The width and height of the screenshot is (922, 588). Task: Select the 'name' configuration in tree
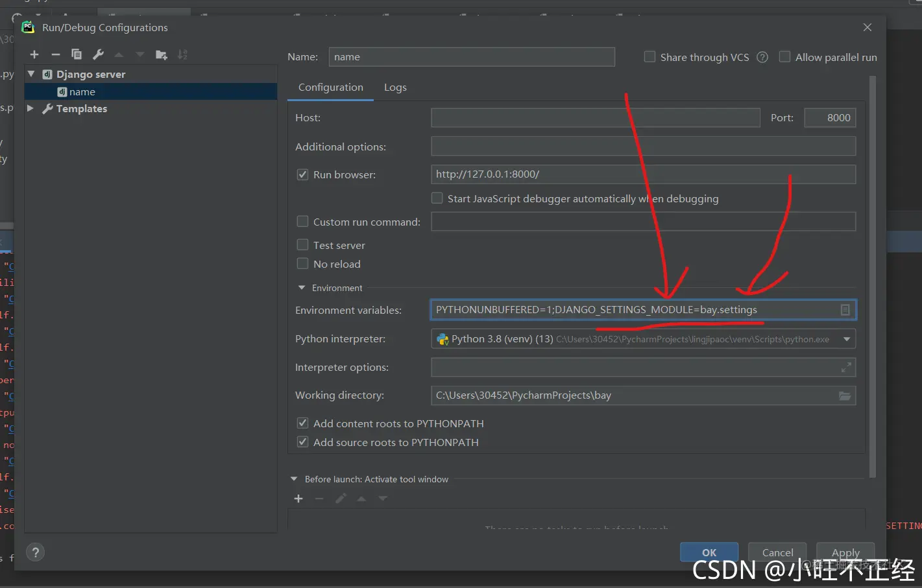151,91
